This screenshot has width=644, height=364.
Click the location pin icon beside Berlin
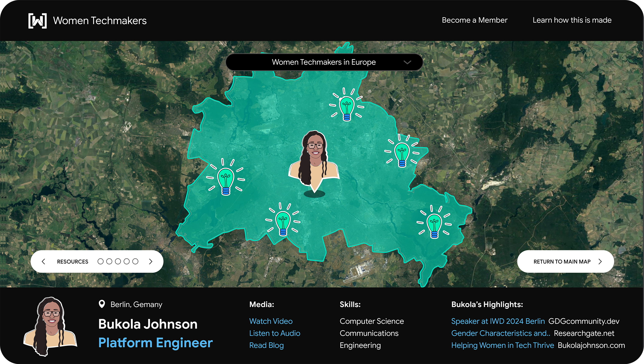point(102,304)
